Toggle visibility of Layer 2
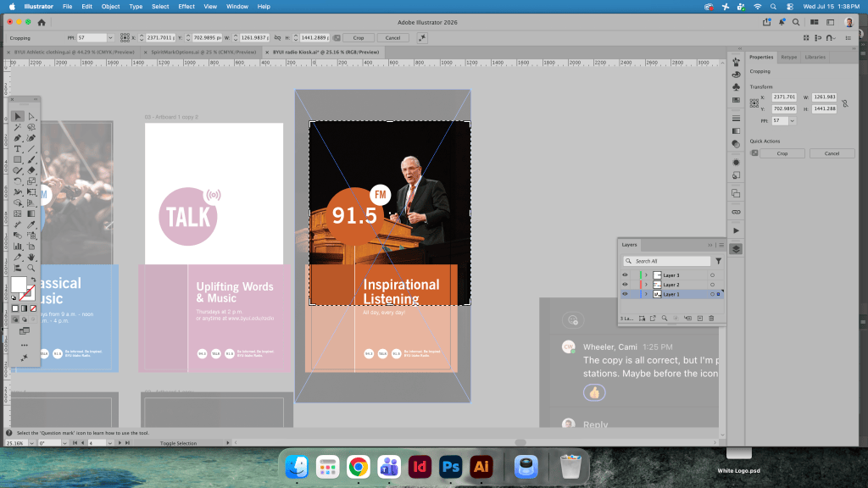868x488 pixels. pos(625,285)
